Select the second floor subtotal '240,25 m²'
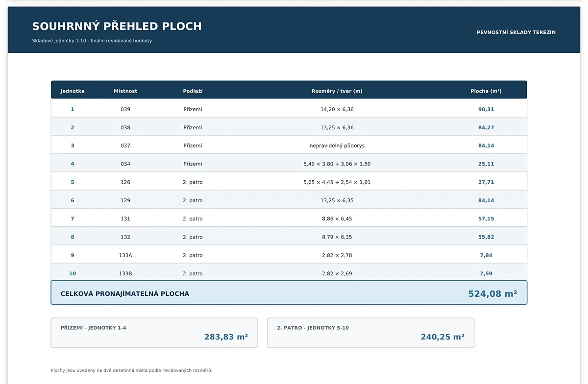Screen dimensions: 588x384 442,337
